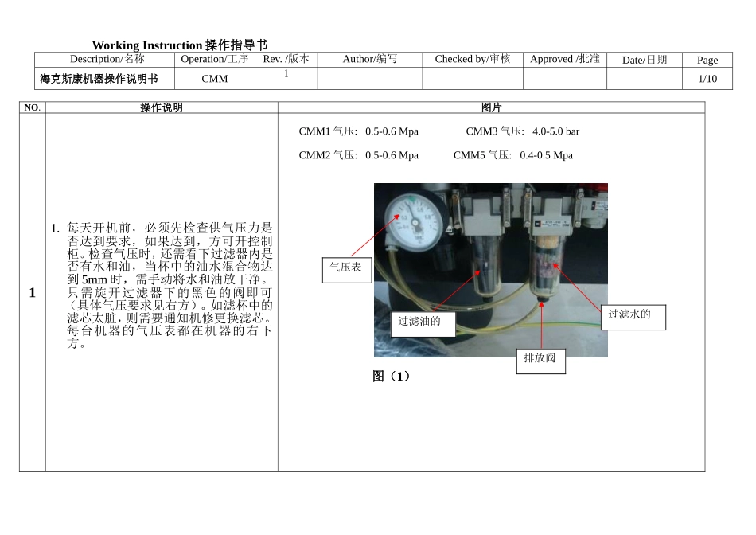Click the 'Author/编写' header cell

(x=370, y=60)
